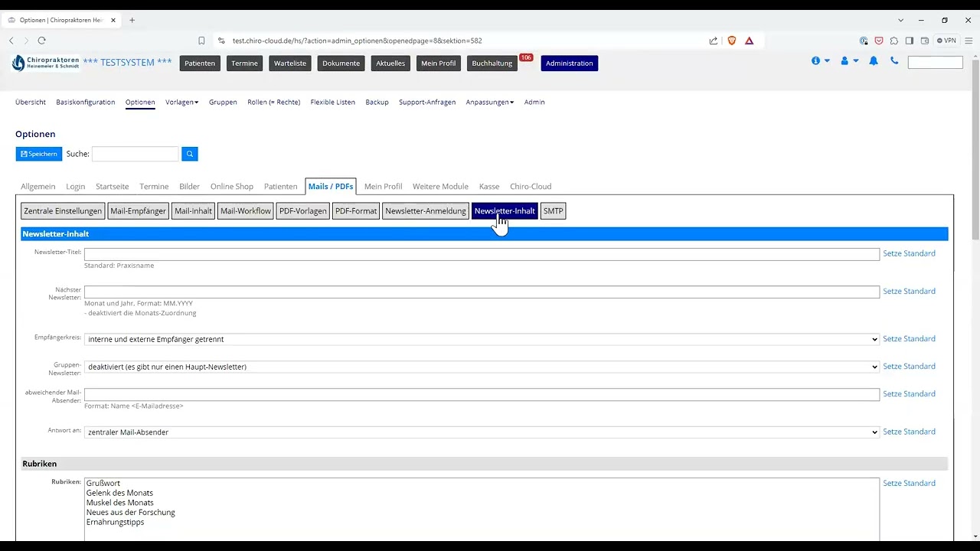Open Zentrale Einstellungen section
Image resolution: width=980 pixels, height=551 pixels.
(63, 211)
